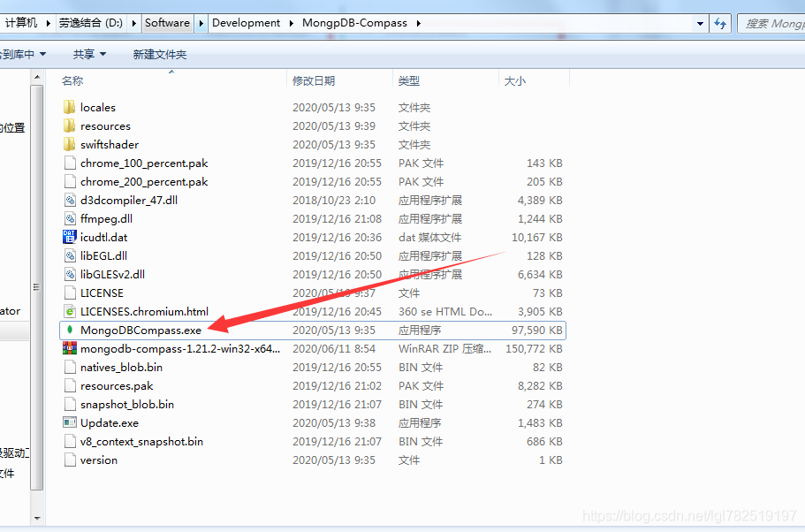Select snapshot_blob.bin file icon
Screen dimensions: 805x532
tap(70, 405)
